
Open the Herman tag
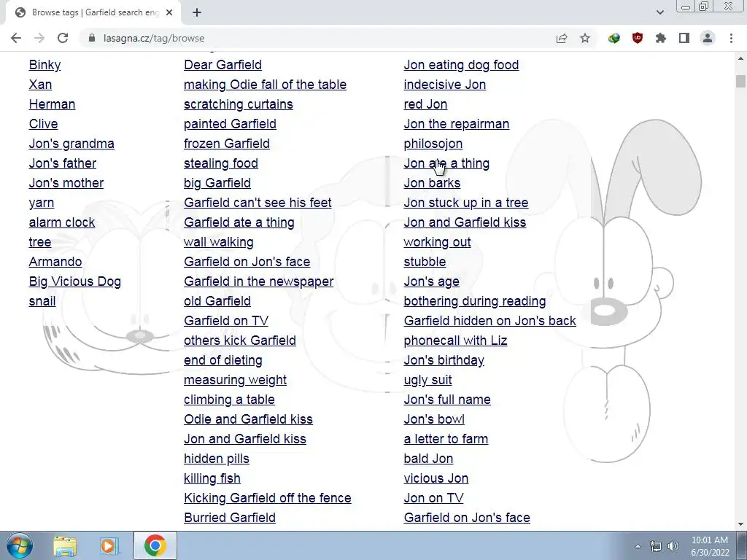pos(52,104)
